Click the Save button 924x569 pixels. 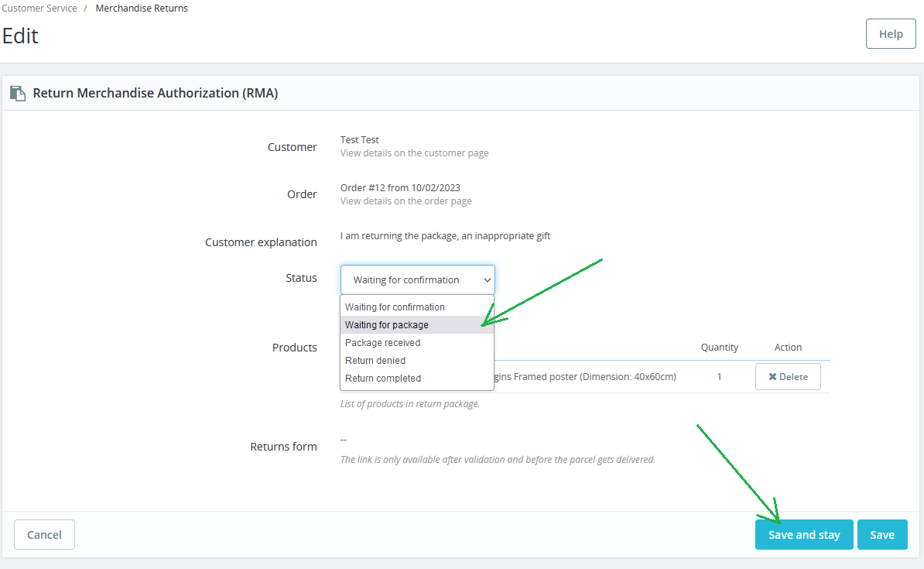click(x=882, y=535)
